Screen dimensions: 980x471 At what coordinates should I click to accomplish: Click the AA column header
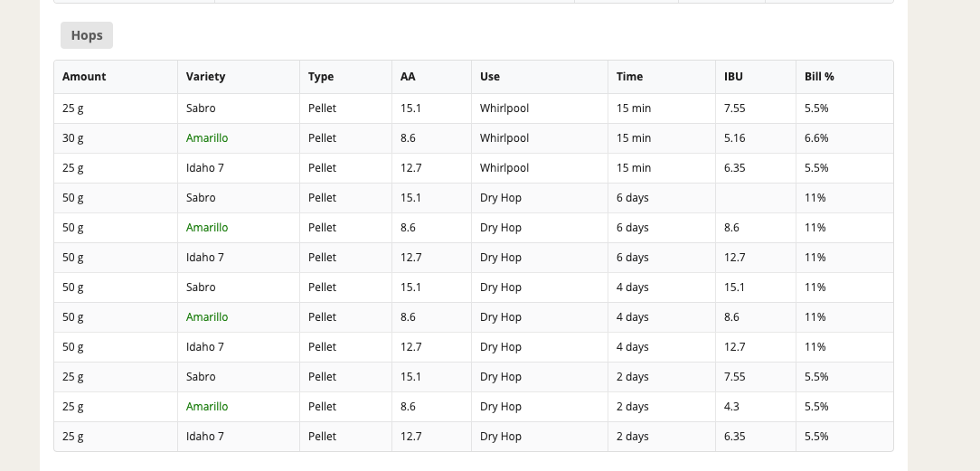(x=408, y=76)
